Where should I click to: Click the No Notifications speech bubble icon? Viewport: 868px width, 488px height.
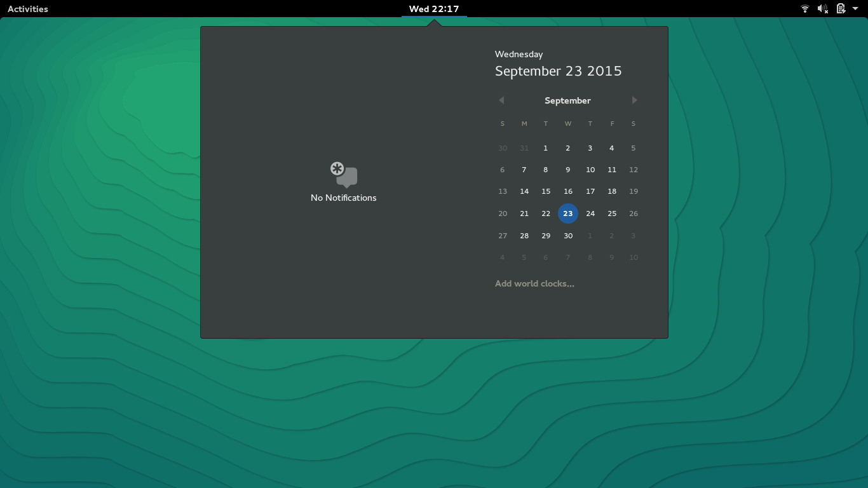click(x=344, y=175)
